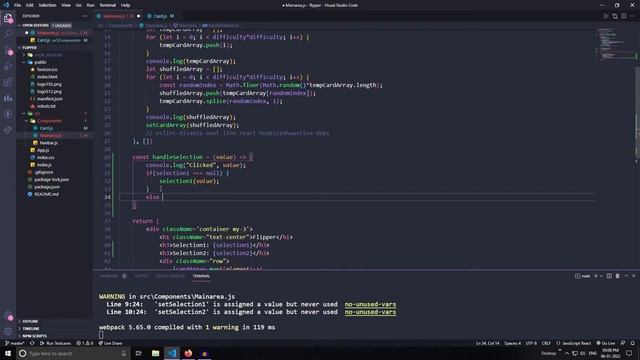Click first no-unused-vars link in terminal

370,304
